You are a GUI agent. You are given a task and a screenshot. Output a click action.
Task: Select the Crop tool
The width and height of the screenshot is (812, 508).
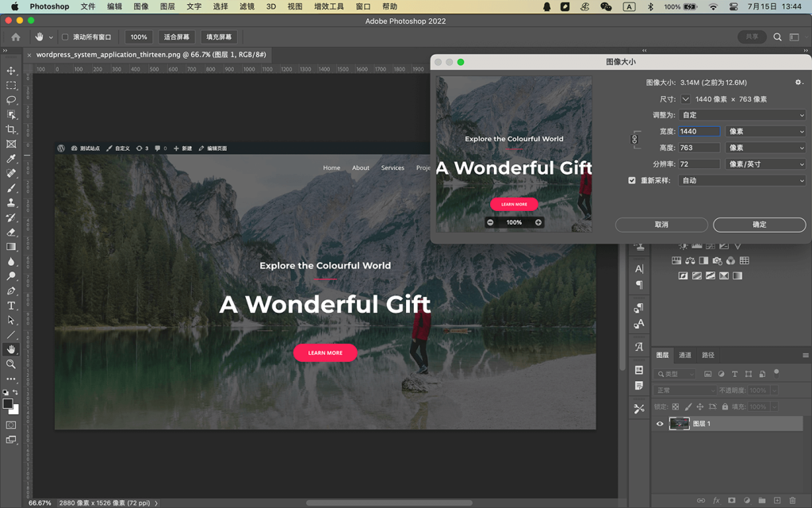pyautogui.click(x=11, y=129)
